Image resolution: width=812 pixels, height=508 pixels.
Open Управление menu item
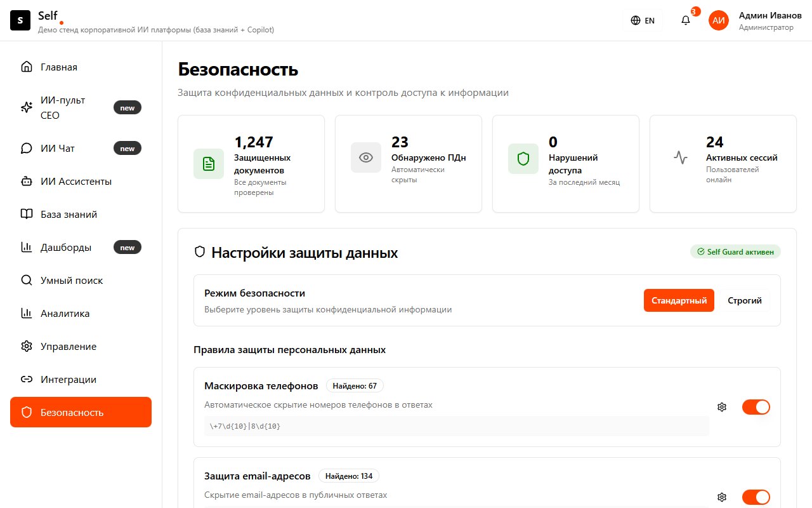(81, 346)
